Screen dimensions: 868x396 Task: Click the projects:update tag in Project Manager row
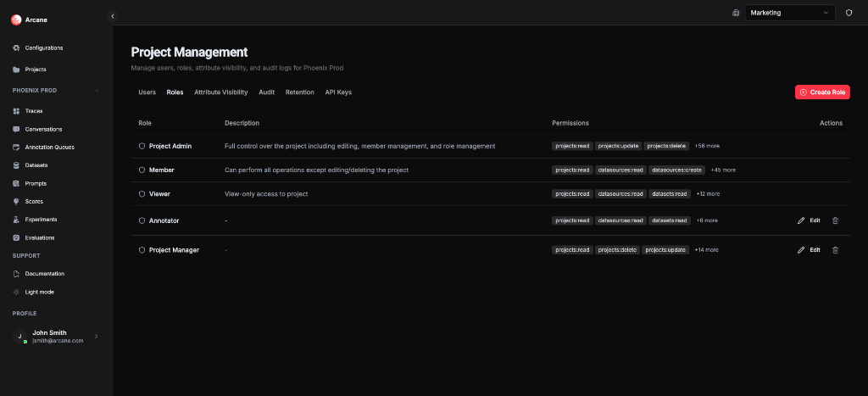pos(665,250)
